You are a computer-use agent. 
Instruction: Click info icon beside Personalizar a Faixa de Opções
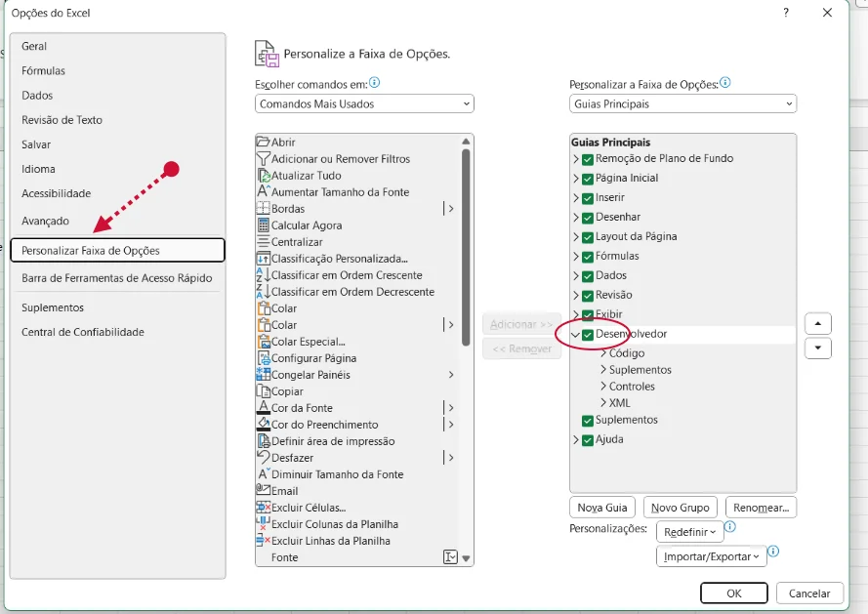[725, 83]
